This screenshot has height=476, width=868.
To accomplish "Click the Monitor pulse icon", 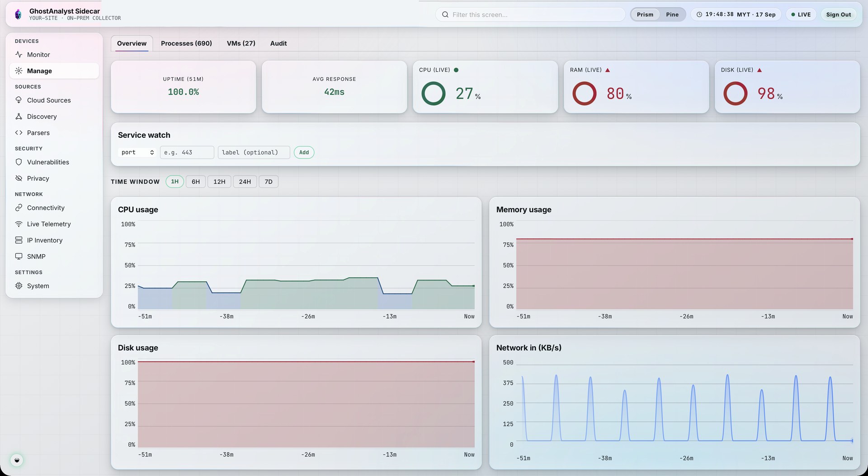I will (19, 55).
